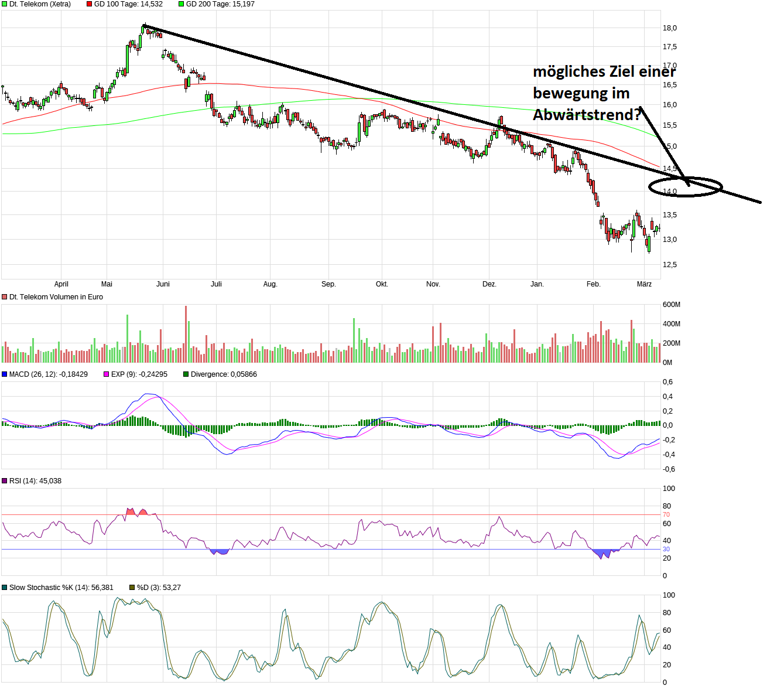Click the 16,5 price axis value

click(670, 85)
